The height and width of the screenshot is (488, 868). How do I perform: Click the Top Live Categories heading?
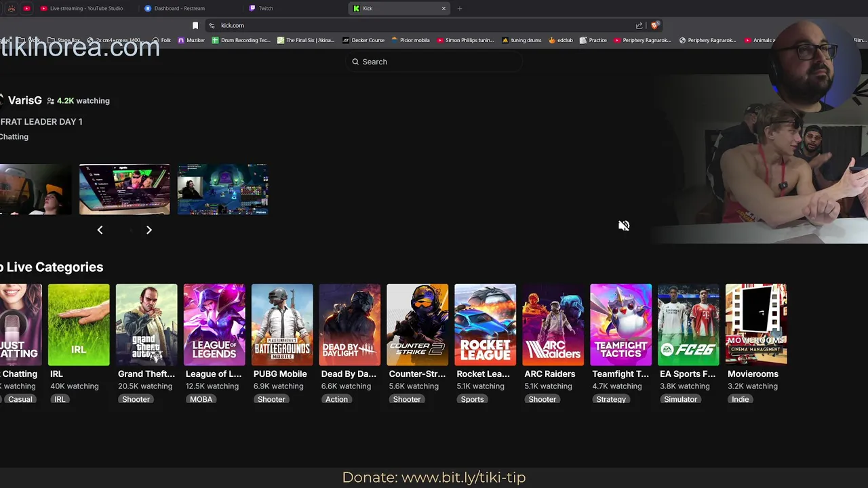[x=52, y=267]
